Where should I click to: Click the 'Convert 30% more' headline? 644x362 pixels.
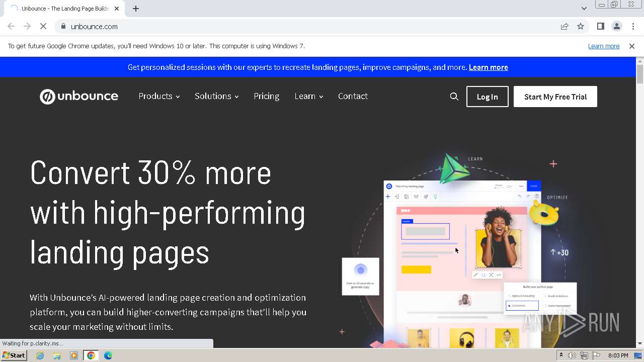pyautogui.click(x=168, y=213)
